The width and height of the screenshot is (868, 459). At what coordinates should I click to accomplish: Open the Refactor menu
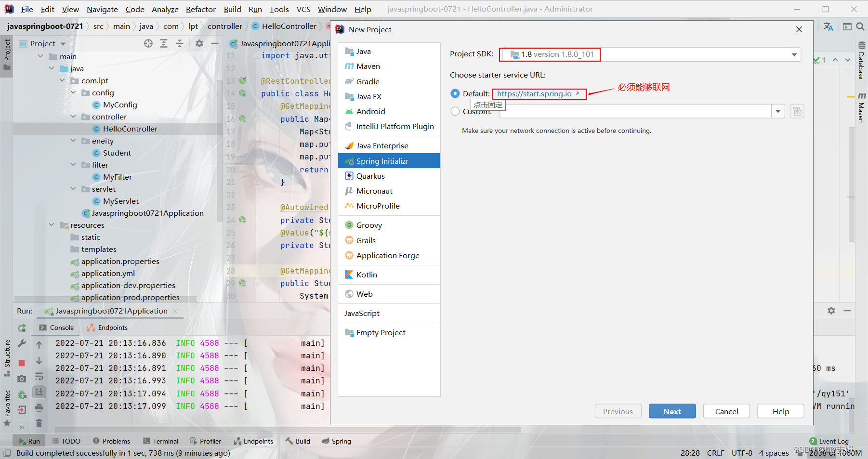tap(201, 9)
